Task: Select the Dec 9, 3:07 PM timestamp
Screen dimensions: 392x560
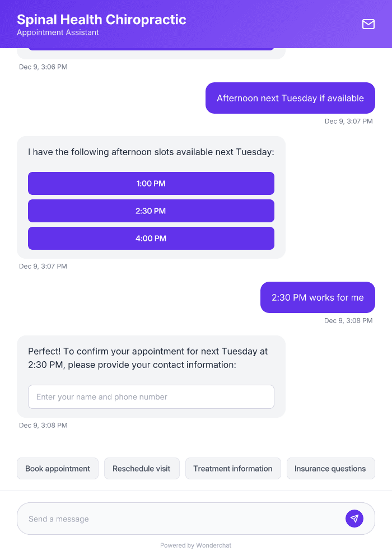Action: point(43,266)
